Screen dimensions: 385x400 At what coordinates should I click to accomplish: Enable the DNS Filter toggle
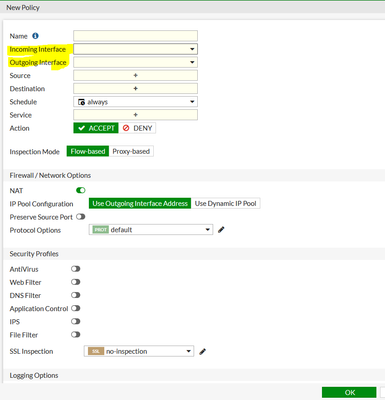click(76, 295)
